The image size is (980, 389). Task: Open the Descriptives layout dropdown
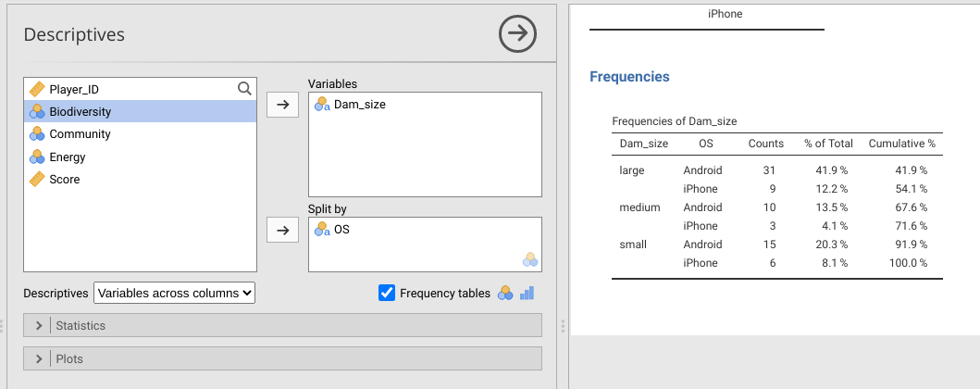174,293
